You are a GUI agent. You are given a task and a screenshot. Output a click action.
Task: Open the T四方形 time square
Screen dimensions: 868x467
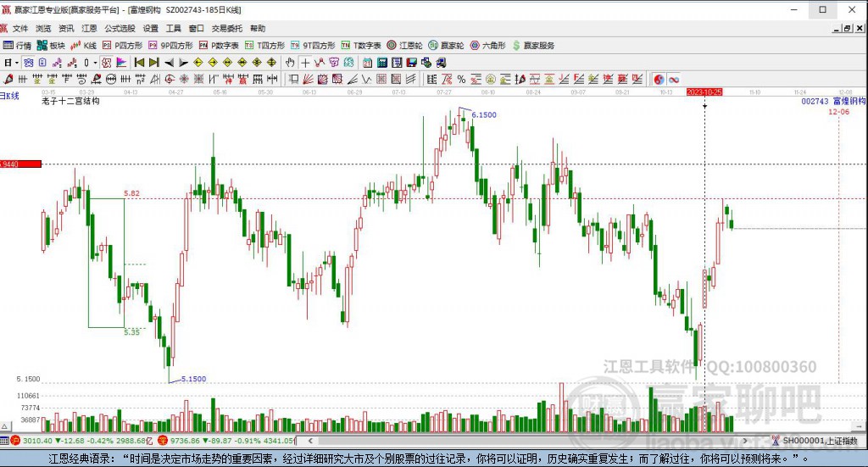[x=264, y=46]
